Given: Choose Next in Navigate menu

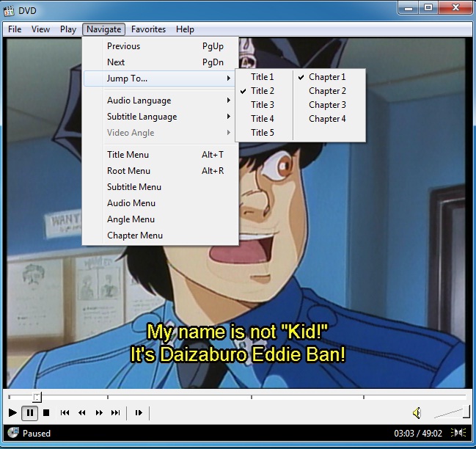Looking at the screenshot, I should coord(160,62).
